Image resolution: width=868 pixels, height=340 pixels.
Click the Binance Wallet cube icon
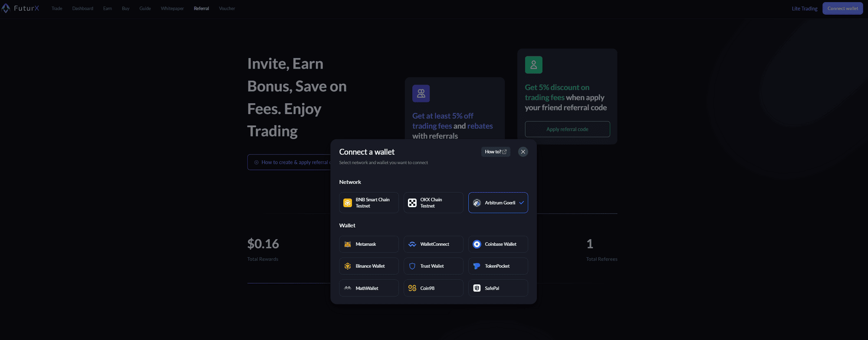coord(348,266)
